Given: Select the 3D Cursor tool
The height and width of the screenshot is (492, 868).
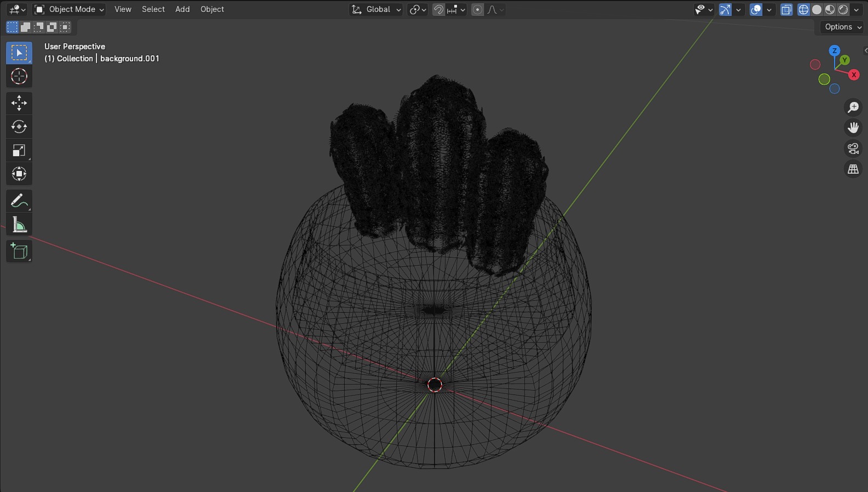Looking at the screenshot, I should tap(19, 76).
